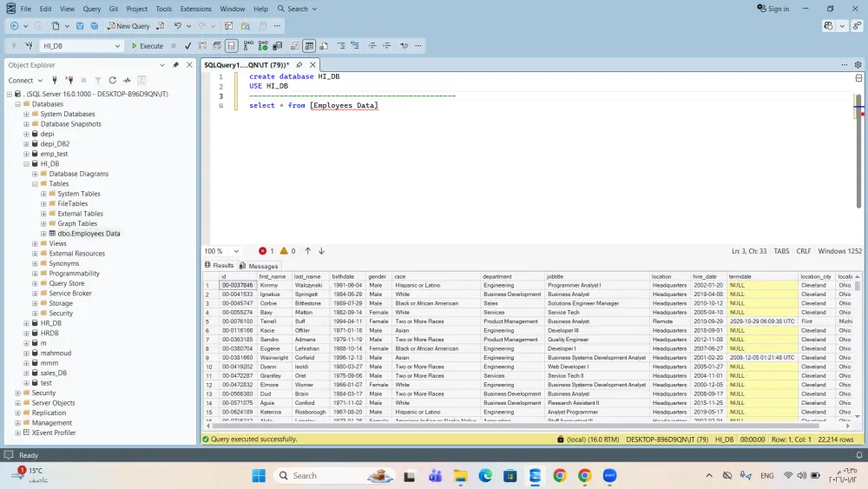Click the warnings count indicator showing 0
The width and height of the screenshot is (868, 489).
point(288,251)
